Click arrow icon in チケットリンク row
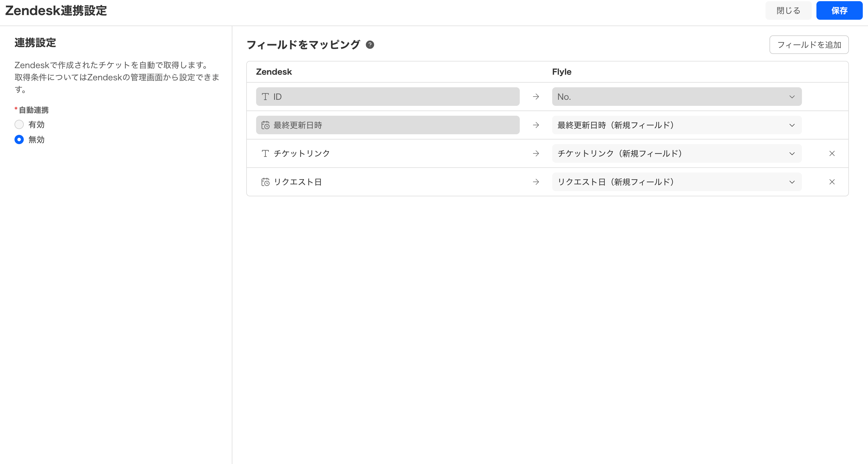Viewport: 868px width, 464px height. tap(536, 153)
